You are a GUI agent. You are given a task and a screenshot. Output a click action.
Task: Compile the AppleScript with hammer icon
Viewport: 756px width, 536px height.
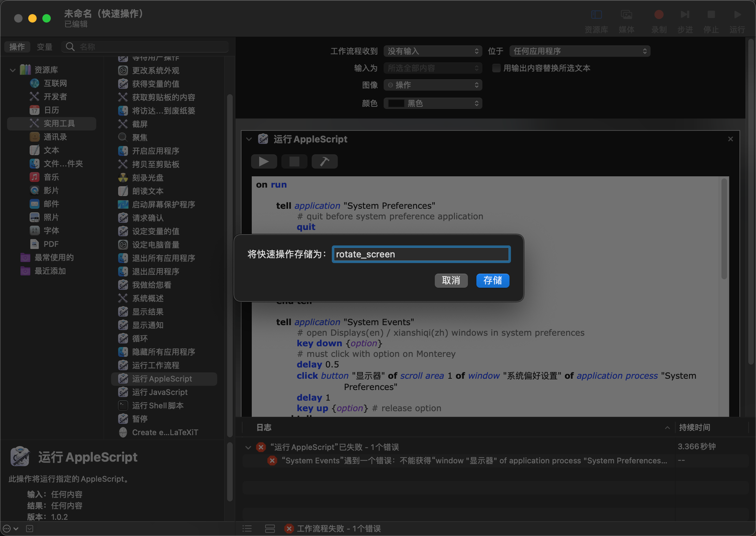[324, 161]
